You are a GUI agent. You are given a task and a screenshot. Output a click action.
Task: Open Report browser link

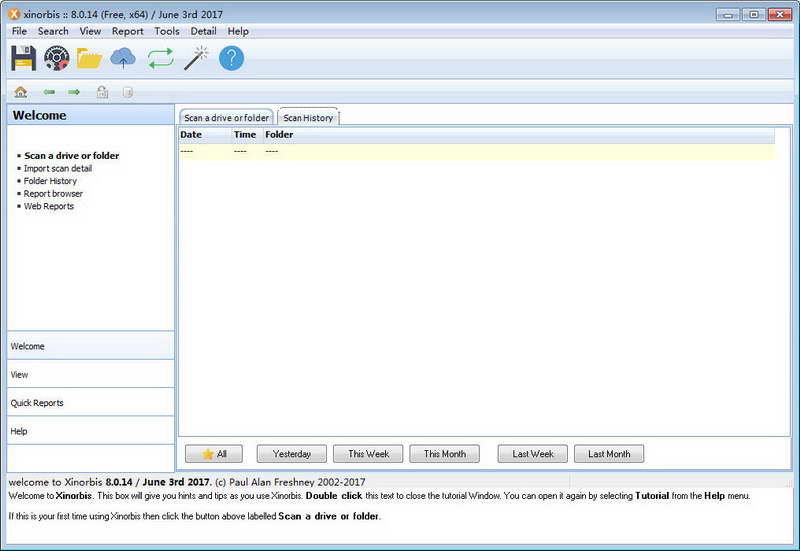pos(53,194)
